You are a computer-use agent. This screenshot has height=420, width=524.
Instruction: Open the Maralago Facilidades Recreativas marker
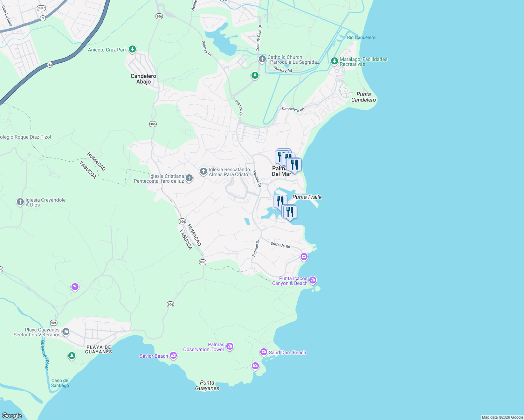pyautogui.click(x=335, y=61)
